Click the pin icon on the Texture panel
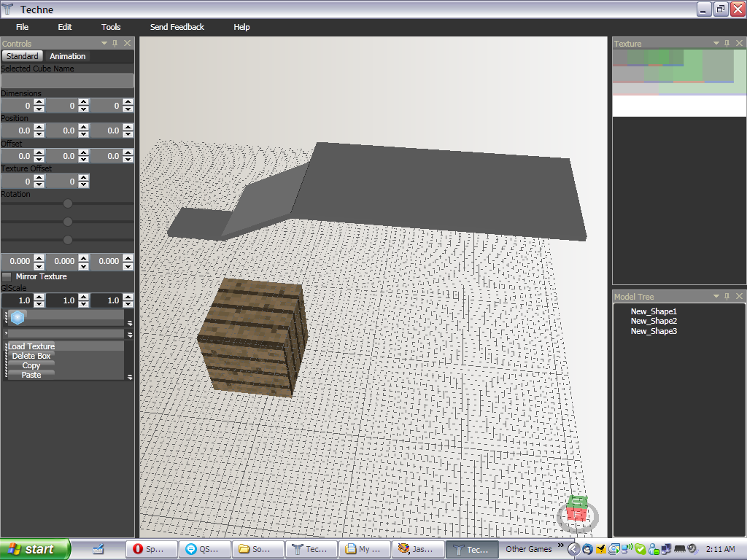The width and height of the screenshot is (747, 560). pos(727,43)
